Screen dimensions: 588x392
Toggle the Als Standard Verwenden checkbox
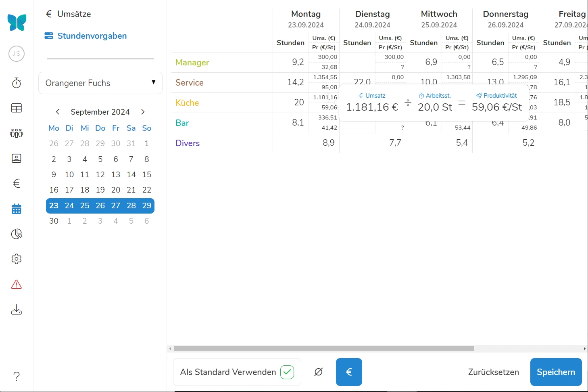point(287,372)
